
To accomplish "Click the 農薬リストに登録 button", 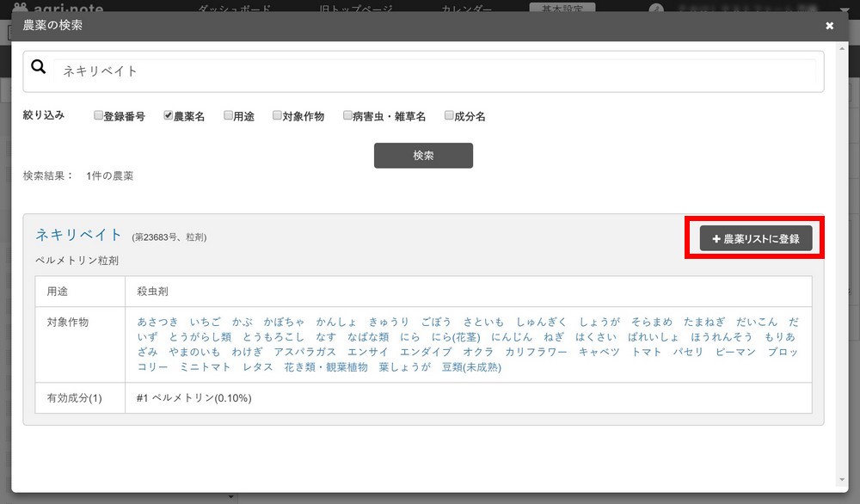I will click(756, 238).
